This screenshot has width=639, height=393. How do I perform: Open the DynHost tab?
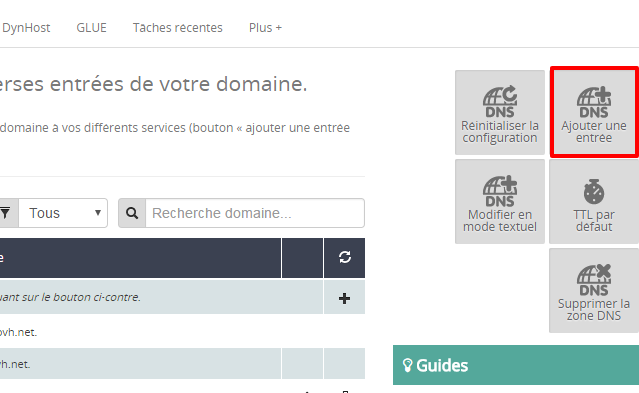click(26, 28)
